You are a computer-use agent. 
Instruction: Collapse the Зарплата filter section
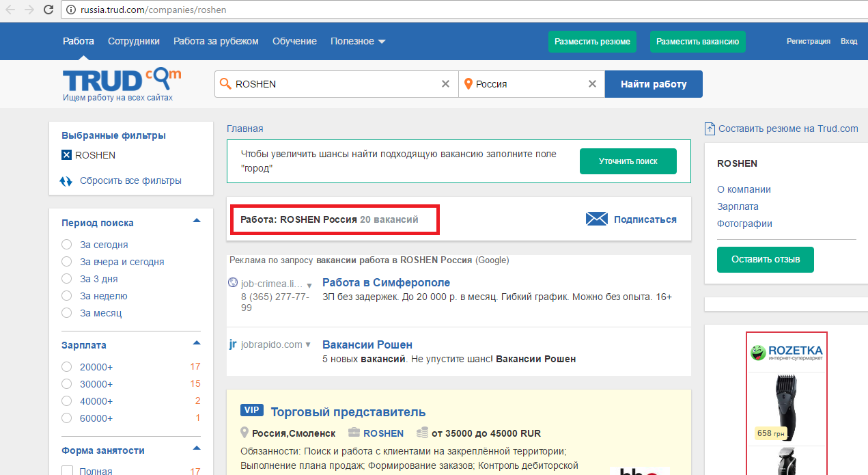(196, 342)
